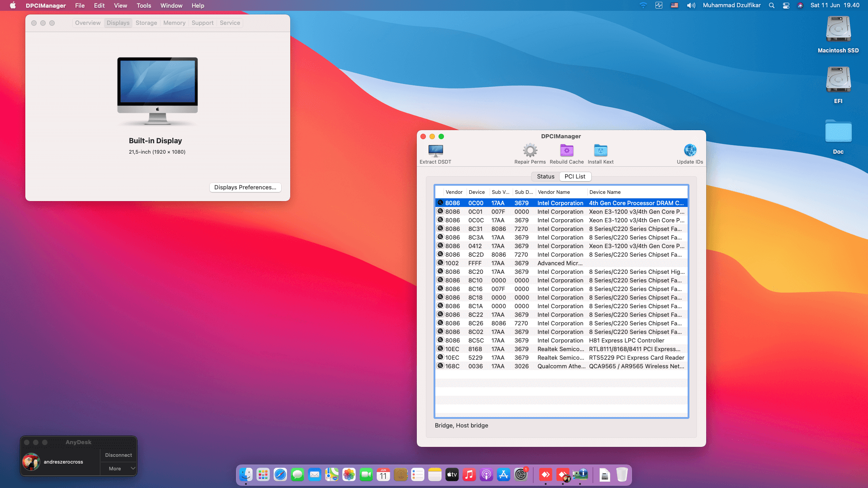This screenshot has width=868, height=488.
Task: Open the volume control in menu bar
Action: [x=691, y=5]
